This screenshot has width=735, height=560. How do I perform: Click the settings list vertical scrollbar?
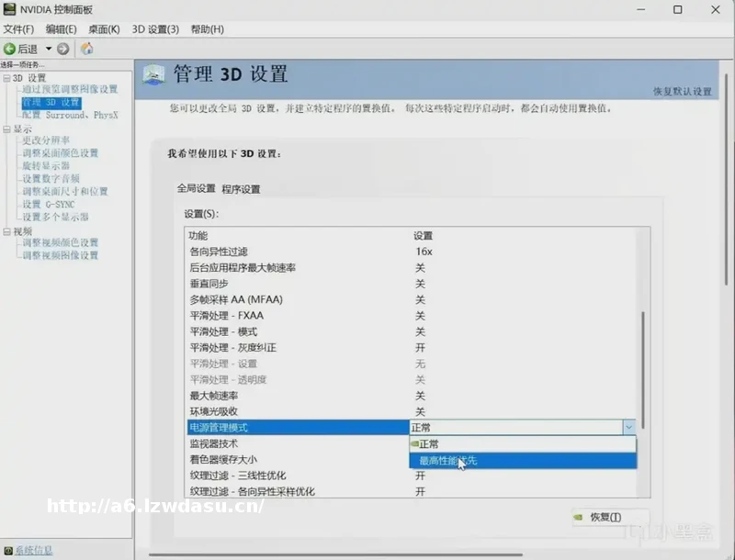[643, 367]
